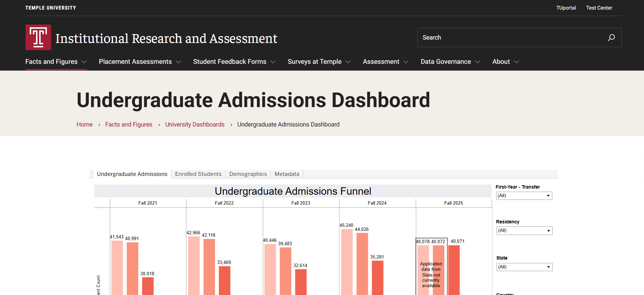Open the Residency filter dropdown
The image size is (644, 295).
[524, 231]
